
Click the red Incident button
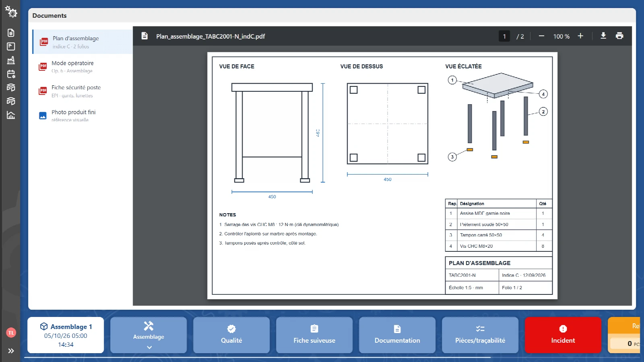coord(563,335)
